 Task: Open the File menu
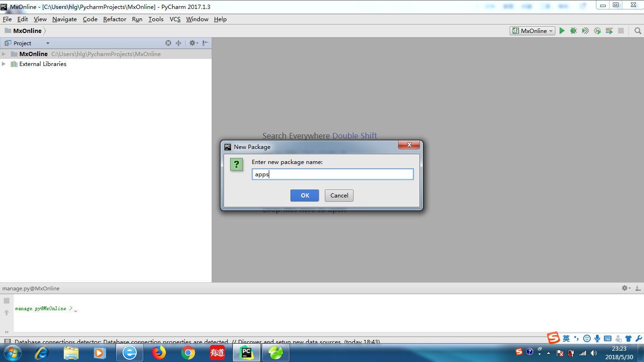click(7, 19)
